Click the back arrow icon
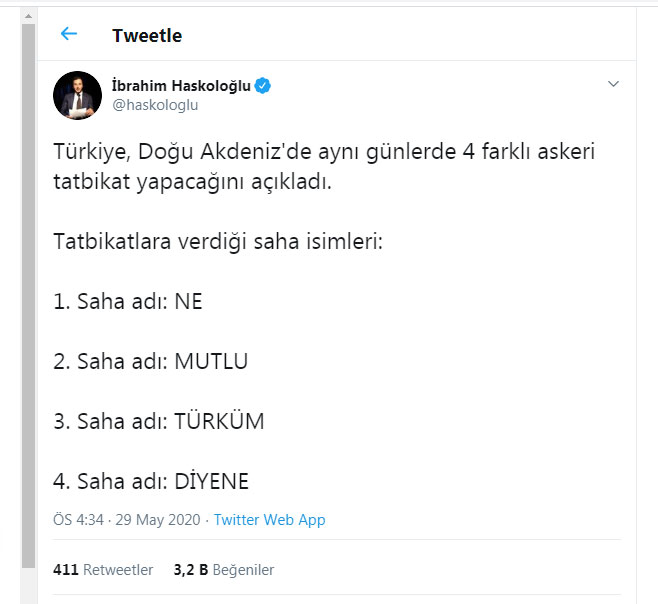The width and height of the screenshot is (658, 604). tap(69, 34)
